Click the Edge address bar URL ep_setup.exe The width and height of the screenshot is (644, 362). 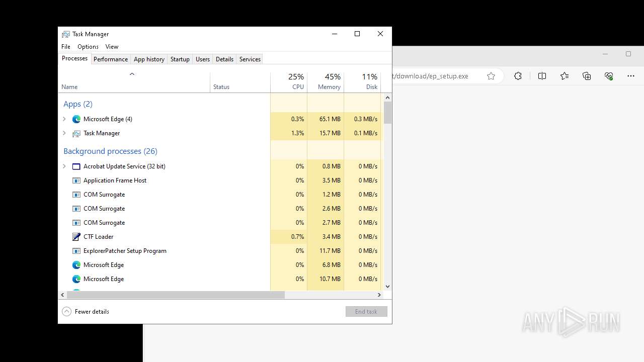[431, 76]
